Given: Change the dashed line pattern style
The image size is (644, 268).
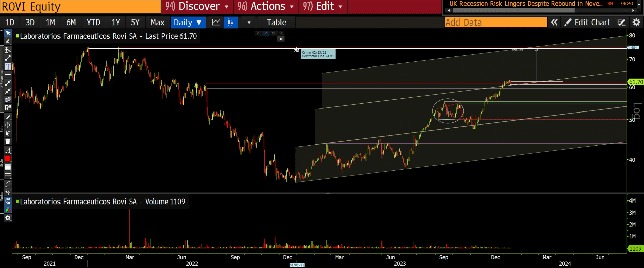Looking at the screenshot, I should point(8,176).
